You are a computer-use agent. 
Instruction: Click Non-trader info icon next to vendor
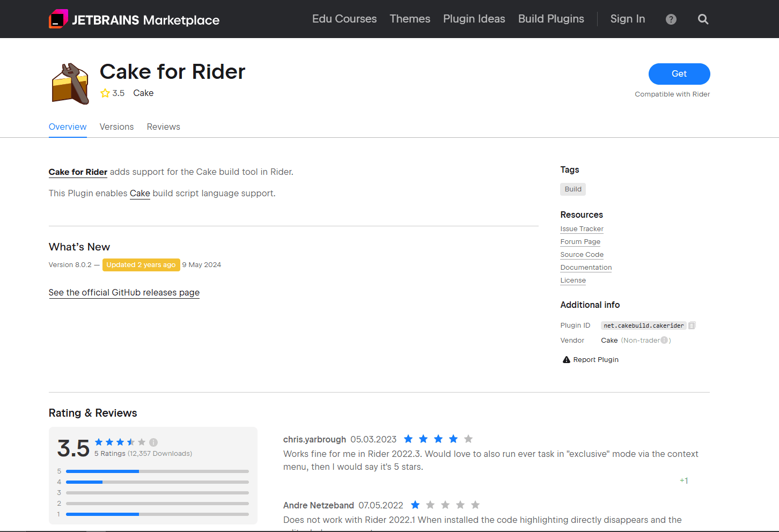point(664,340)
